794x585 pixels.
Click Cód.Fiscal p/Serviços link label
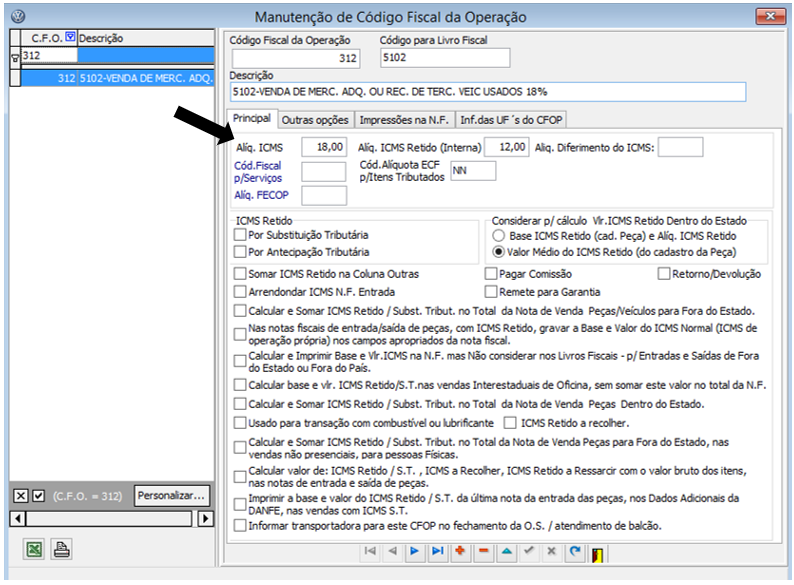coord(258,172)
